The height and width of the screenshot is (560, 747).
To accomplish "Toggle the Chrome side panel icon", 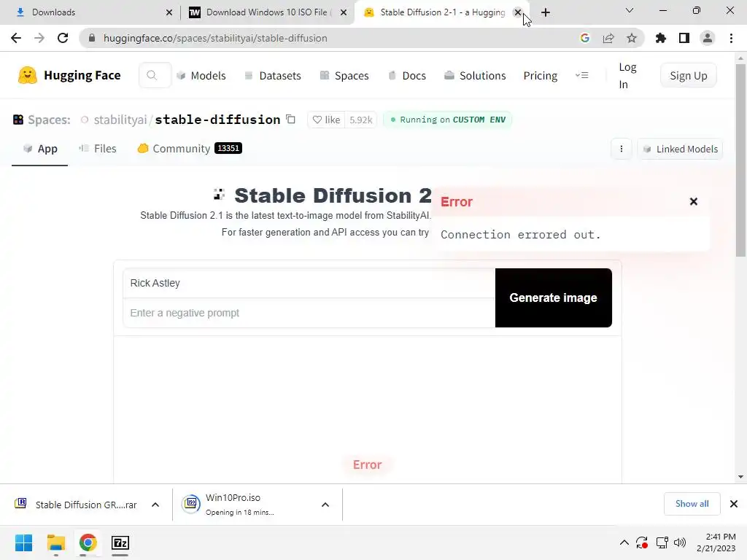I will (x=684, y=38).
